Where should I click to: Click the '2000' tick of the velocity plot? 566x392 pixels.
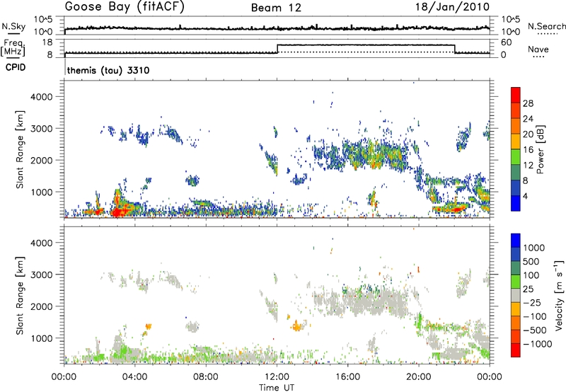[42, 306]
